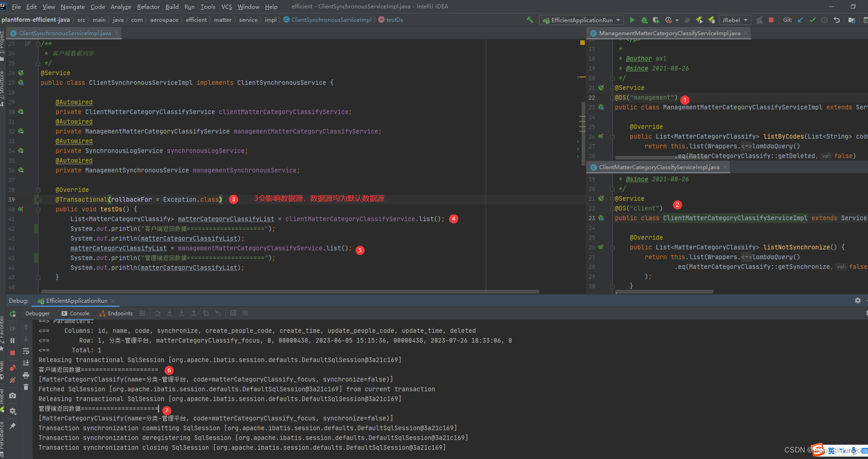Click Step Into icon in debugger toolbar
The width and height of the screenshot is (868, 459).
coord(170,313)
